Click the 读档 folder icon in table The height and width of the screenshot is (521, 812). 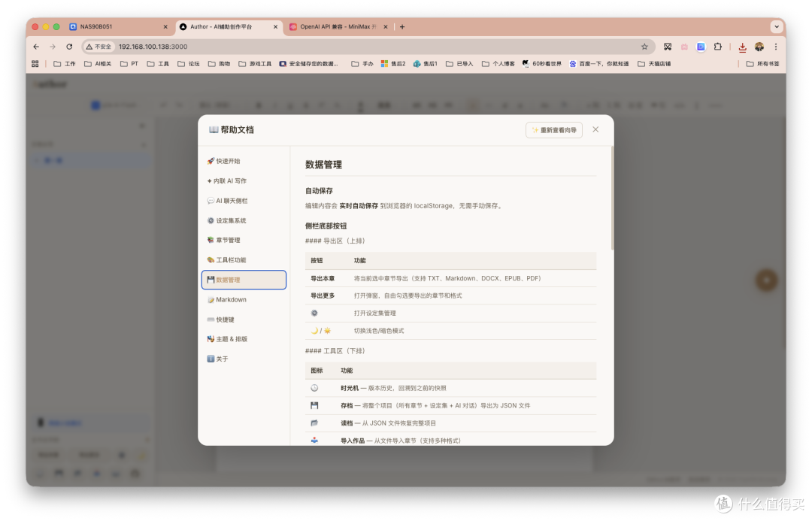tap(314, 423)
